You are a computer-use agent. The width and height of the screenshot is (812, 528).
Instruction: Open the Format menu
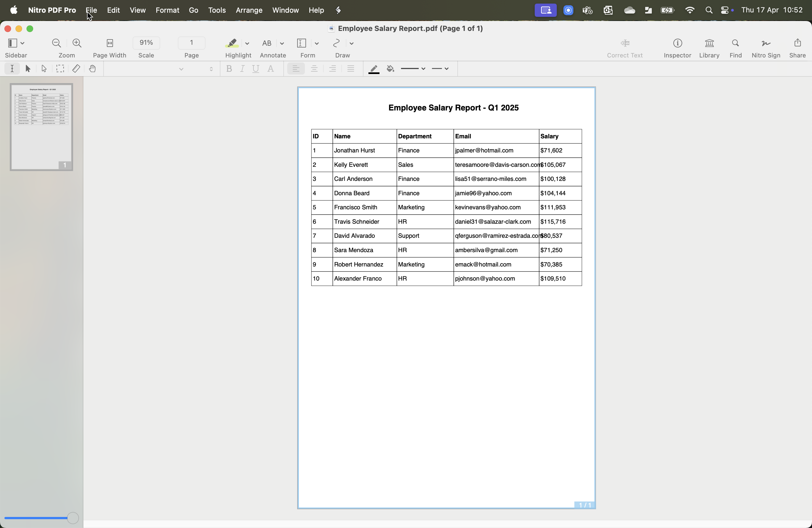167,10
